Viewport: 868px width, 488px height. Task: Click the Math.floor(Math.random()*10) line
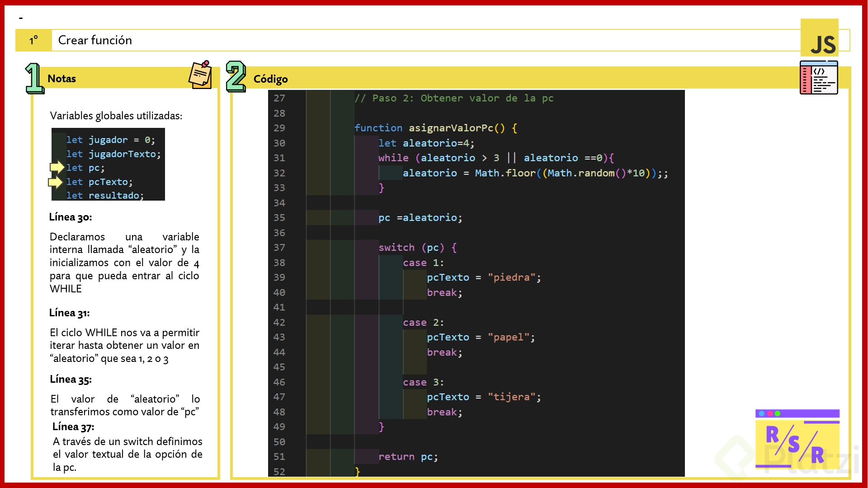coord(535,173)
